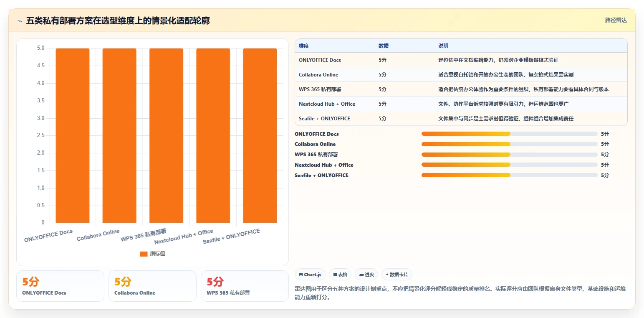This screenshot has height=318, width=644.
Task: Click the description 适合把传统办公体验作为重要条件的组织
Action: [523, 89]
